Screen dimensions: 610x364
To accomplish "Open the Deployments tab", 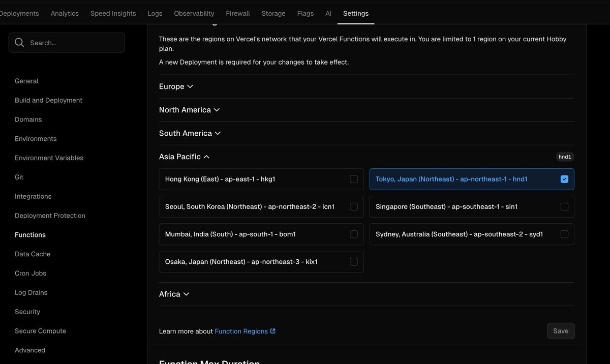I will (x=19, y=13).
